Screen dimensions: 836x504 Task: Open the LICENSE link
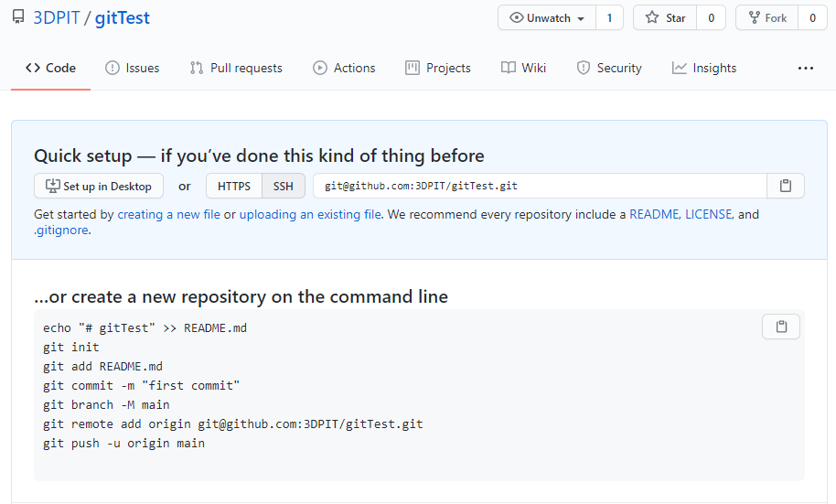(709, 214)
